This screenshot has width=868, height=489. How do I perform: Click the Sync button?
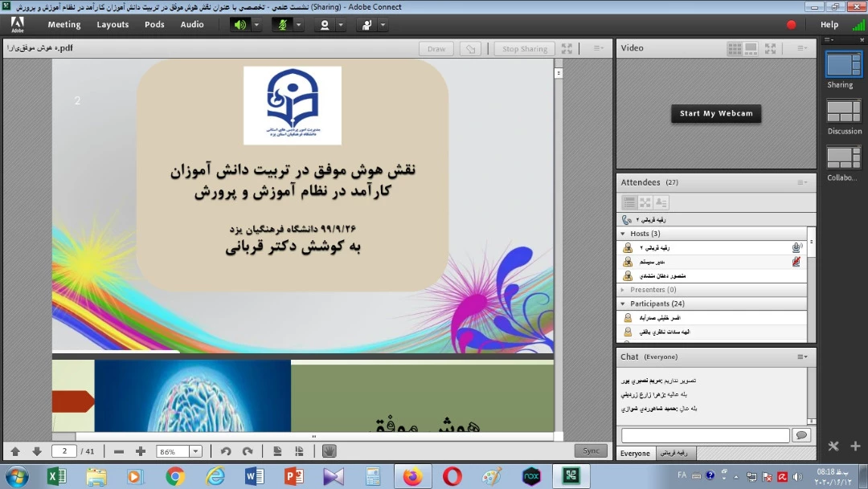click(591, 451)
